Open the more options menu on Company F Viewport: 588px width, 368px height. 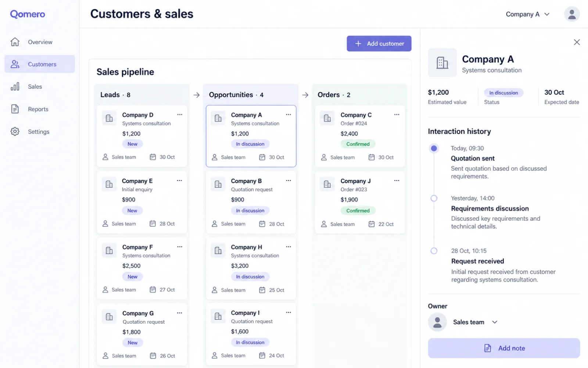[180, 247]
